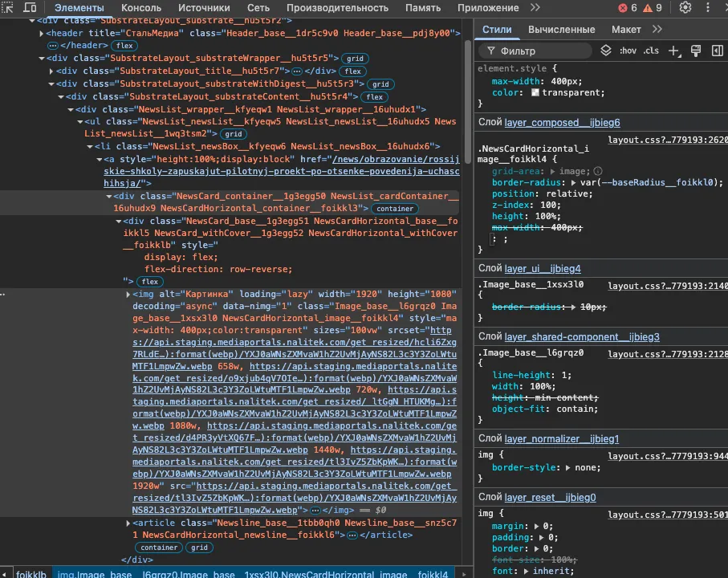Open CSS layers view icon
This screenshot has height=578, width=728.
(606, 51)
